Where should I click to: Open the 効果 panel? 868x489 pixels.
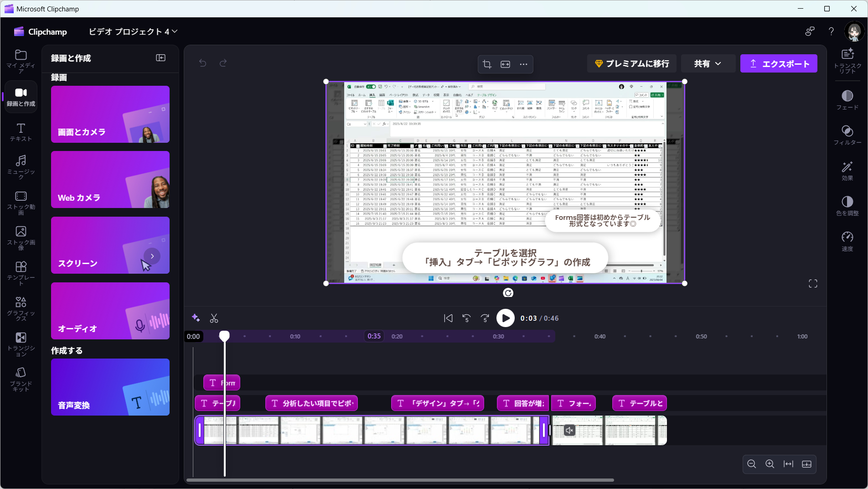click(x=847, y=171)
